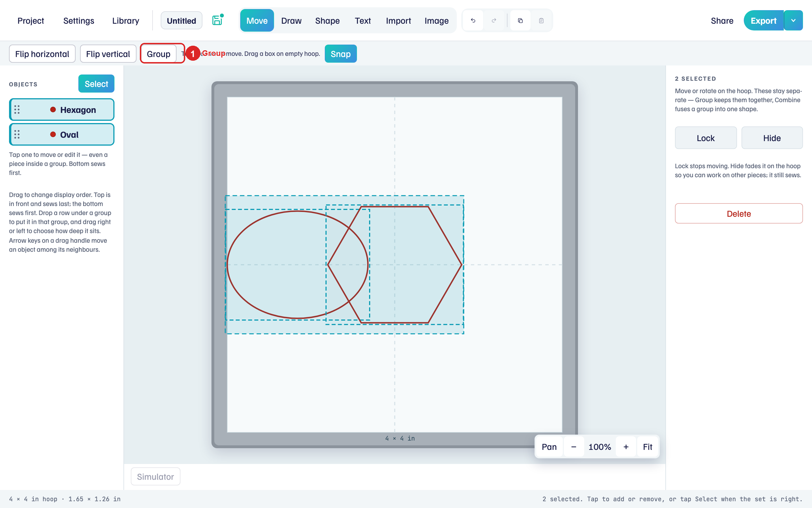Switch to the Move tool
The image size is (812, 508).
[257, 21]
